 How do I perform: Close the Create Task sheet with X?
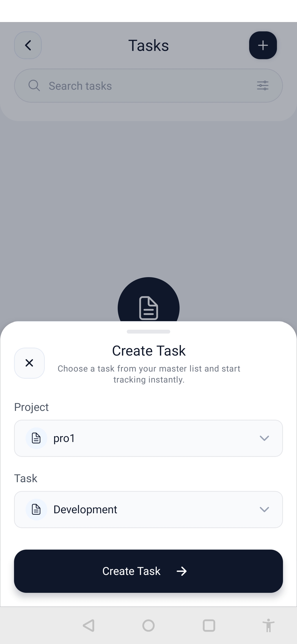29,363
